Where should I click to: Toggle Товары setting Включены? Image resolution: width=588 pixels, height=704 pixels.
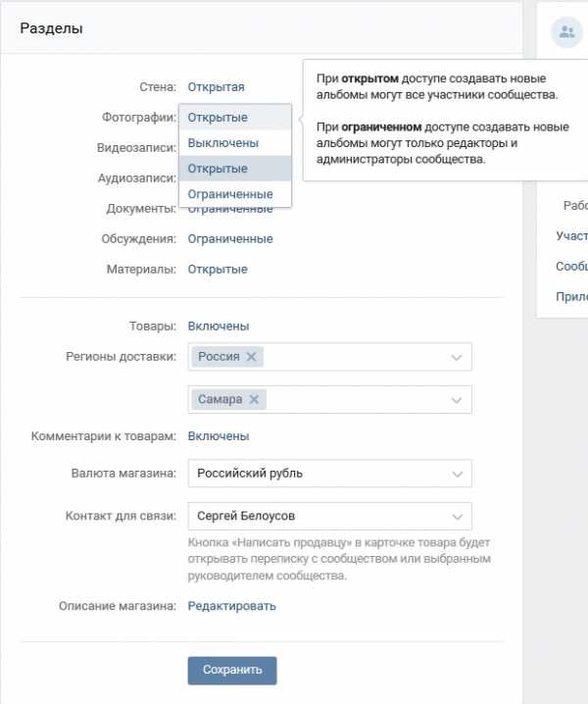[219, 327]
